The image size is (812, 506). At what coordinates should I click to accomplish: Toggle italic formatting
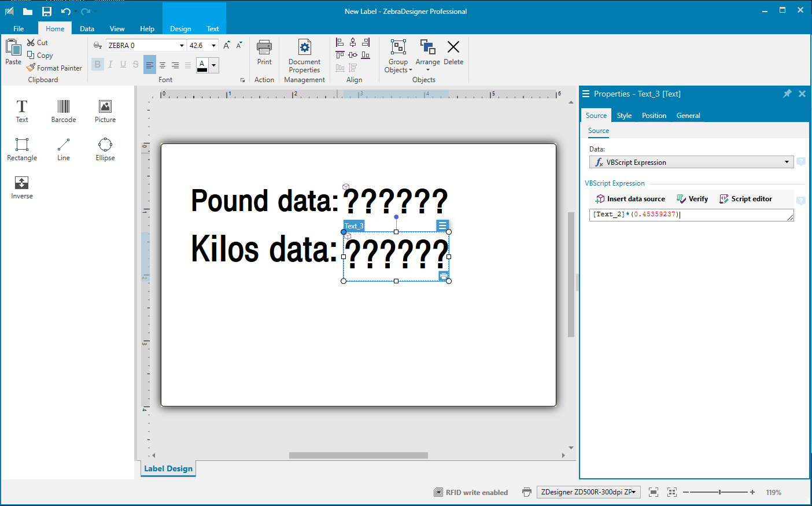110,65
